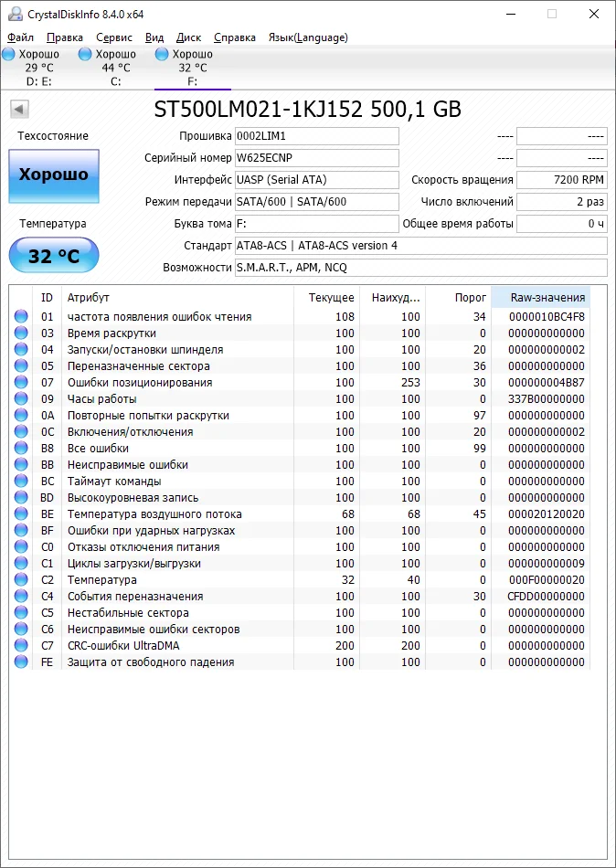Click the ID column header
The image size is (616, 868).
coord(48,298)
